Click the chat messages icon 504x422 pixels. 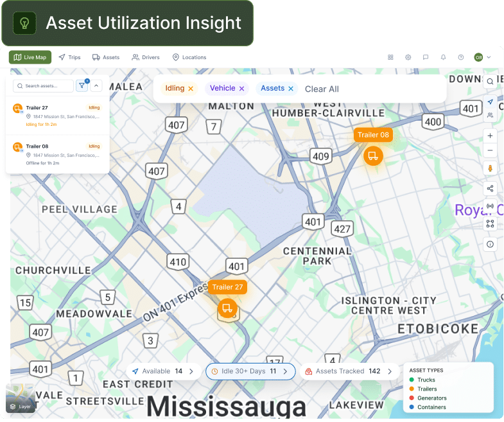426,57
